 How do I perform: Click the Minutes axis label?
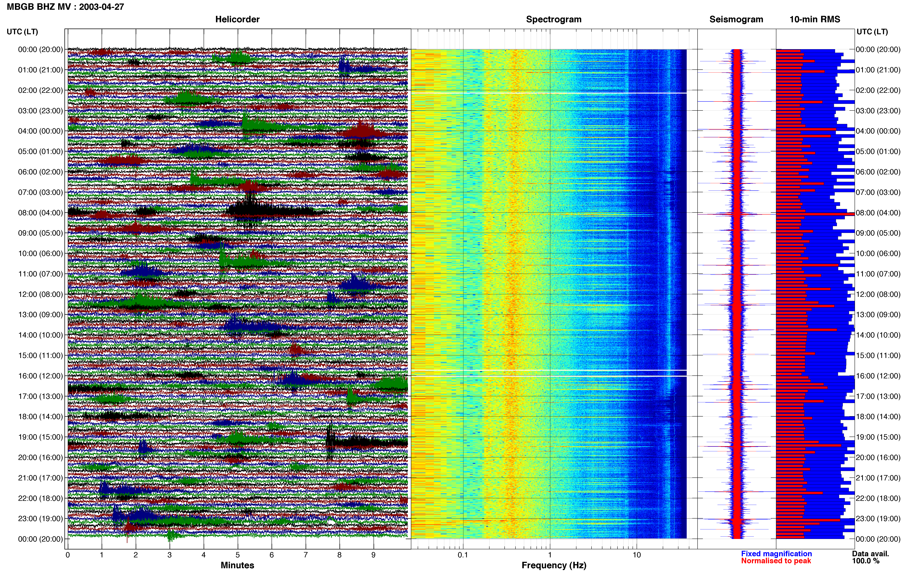[x=237, y=565]
